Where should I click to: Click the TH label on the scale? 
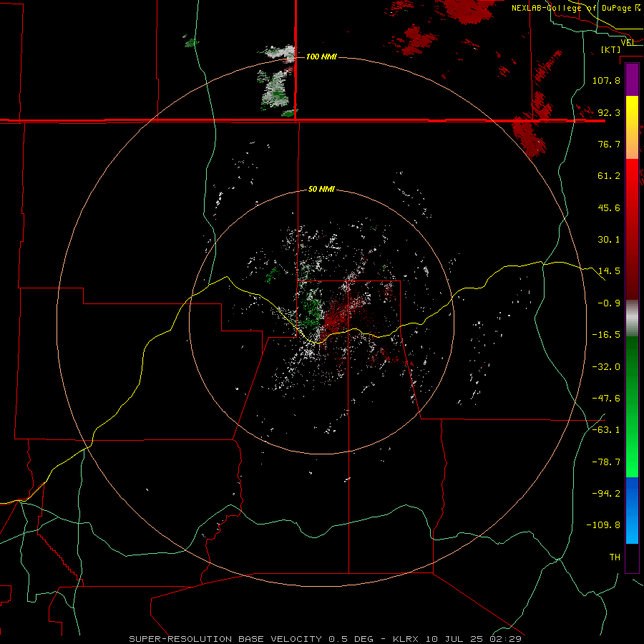click(x=615, y=557)
